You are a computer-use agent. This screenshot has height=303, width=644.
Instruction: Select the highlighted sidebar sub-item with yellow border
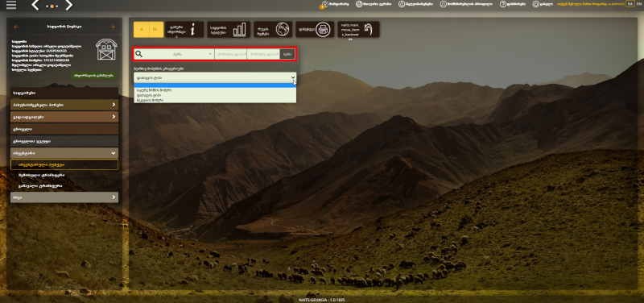[x=64, y=164]
